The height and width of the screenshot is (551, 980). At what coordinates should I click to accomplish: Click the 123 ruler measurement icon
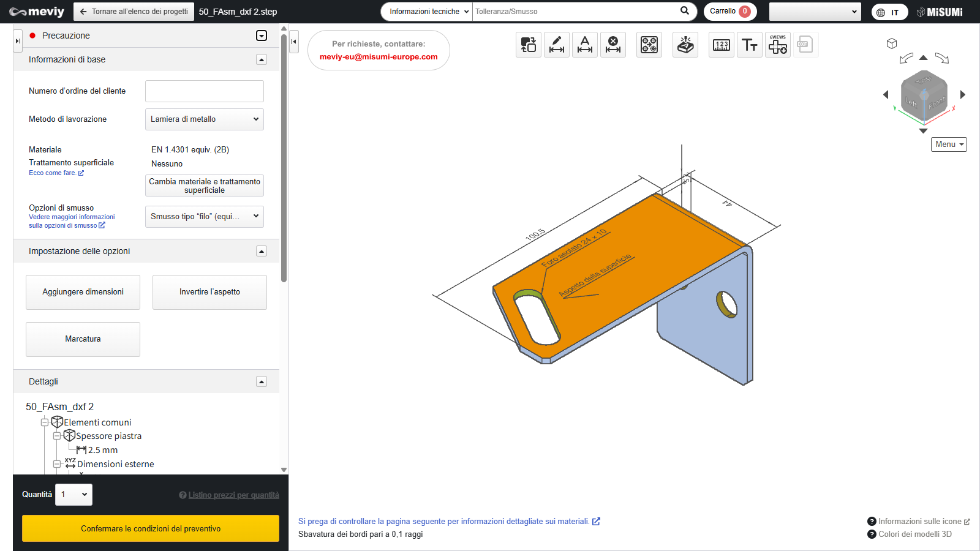tap(722, 45)
